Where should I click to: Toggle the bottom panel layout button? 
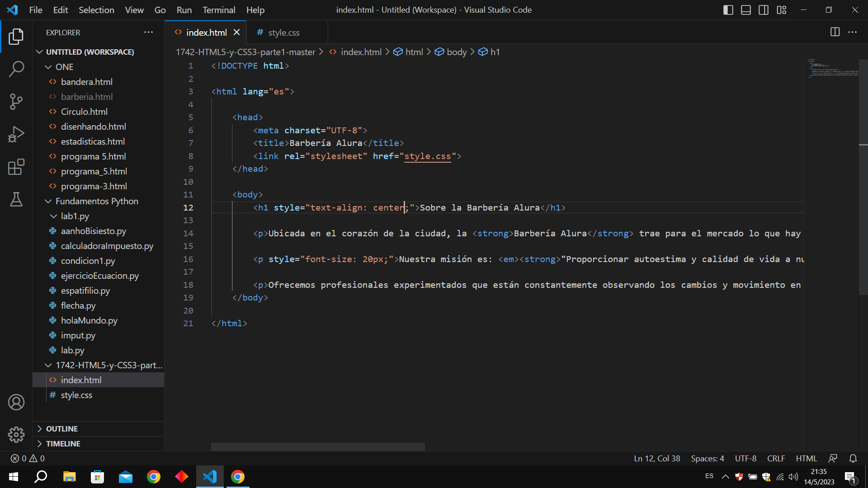pyautogui.click(x=746, y=10)
